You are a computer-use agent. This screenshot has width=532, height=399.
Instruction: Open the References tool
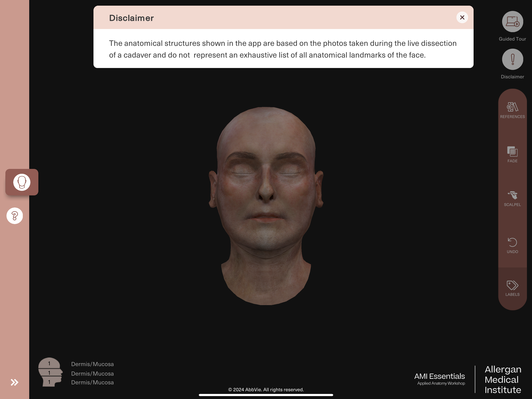(512, 110)
